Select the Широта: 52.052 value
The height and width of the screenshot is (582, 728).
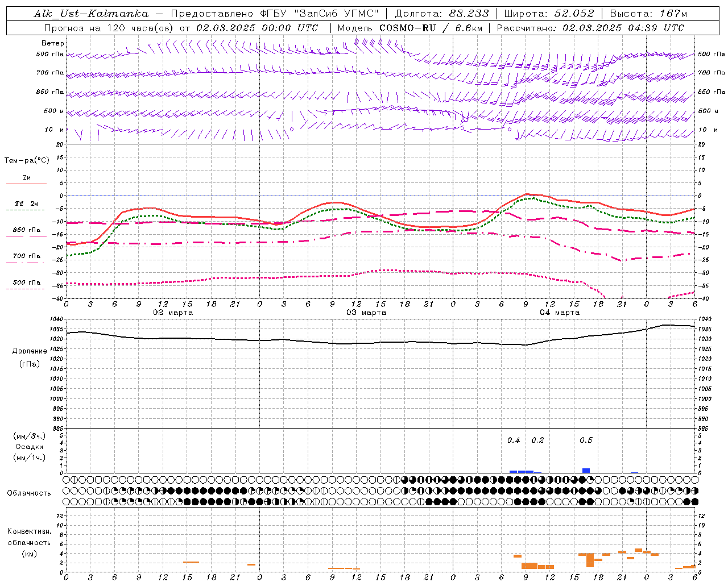[x=549, y=14]
